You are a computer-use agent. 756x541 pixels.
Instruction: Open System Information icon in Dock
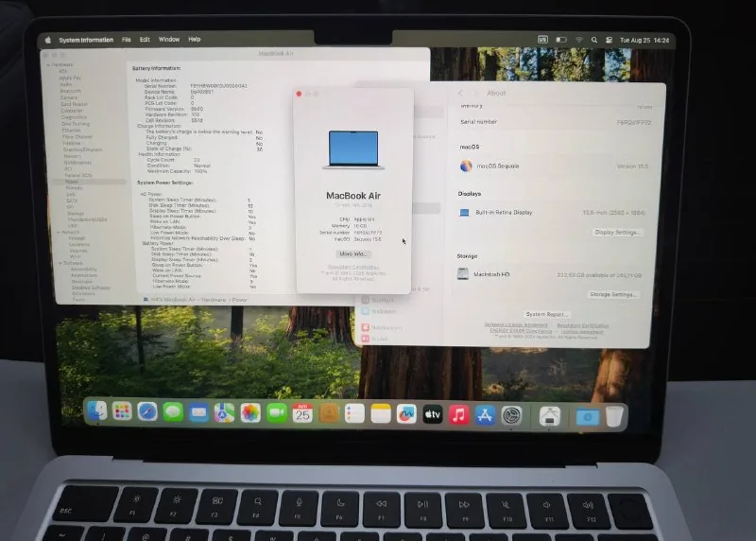550,416
